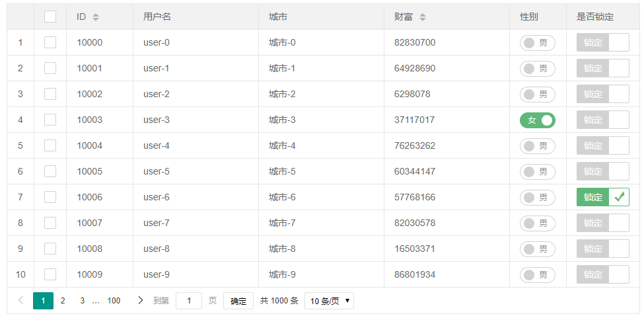The width and height of the screenshot is (644, 316).
Task: Check the row for user-0
Action: click(50, 42)
